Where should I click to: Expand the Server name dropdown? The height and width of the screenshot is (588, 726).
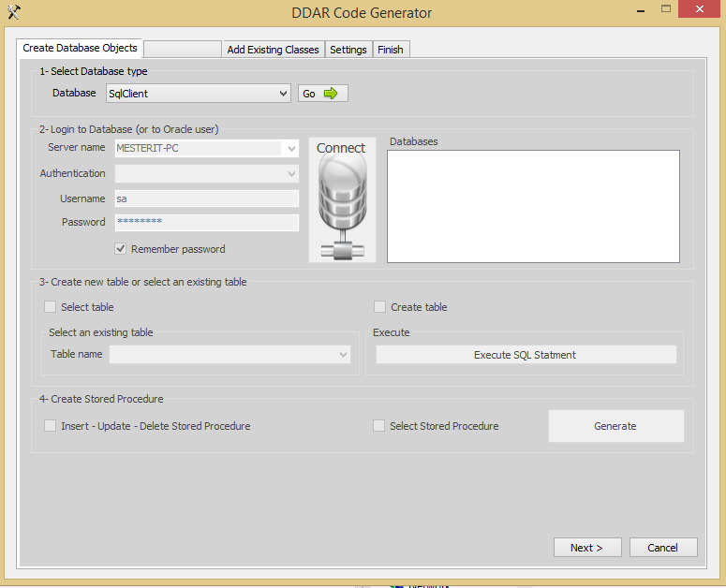(291, 149)
